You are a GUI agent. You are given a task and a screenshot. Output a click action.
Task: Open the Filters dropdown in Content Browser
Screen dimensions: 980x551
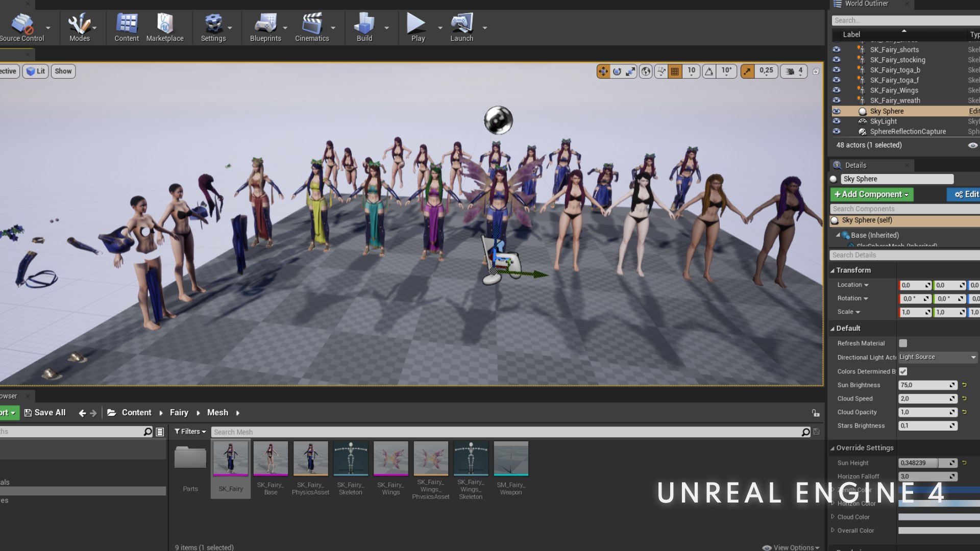pos(190,432)
